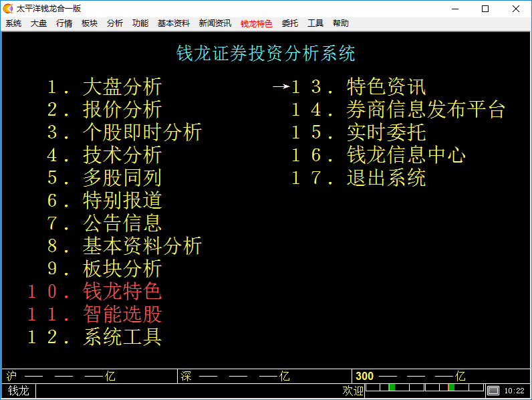Screen dimensions: 532x400
Task: Click the 钱龙 button in status bar
Action: (18, 391)
